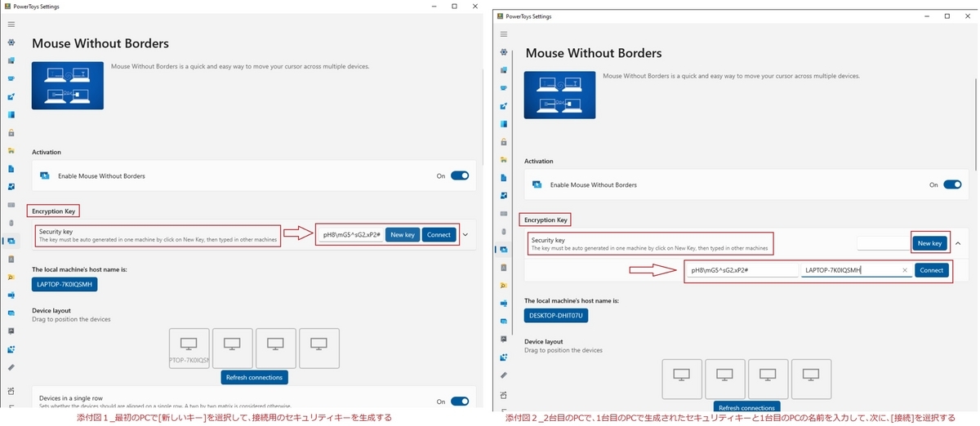
Task: Open Hosts File Editor in right window sidebar
Action: 503,177
